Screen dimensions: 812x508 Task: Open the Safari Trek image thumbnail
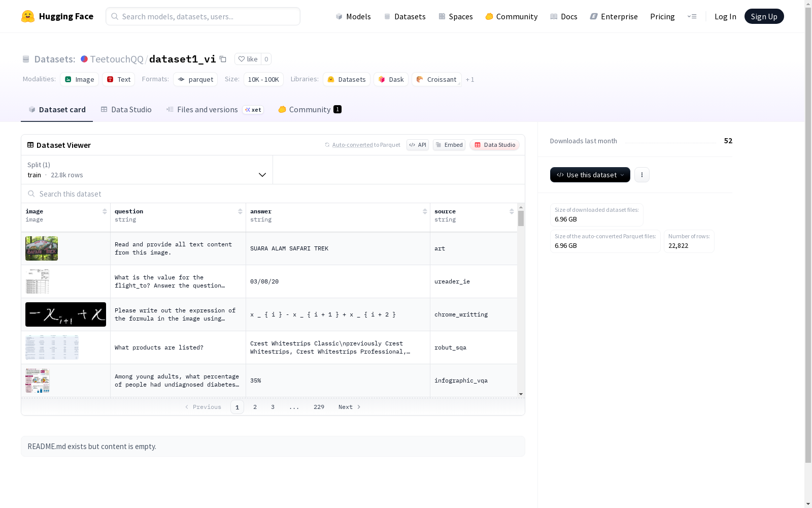[x=42, y=248]
